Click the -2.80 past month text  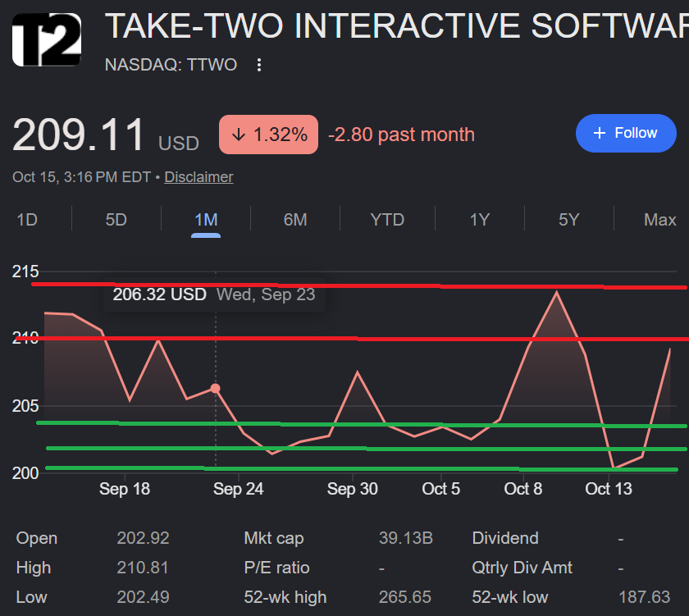click(402, 135)
